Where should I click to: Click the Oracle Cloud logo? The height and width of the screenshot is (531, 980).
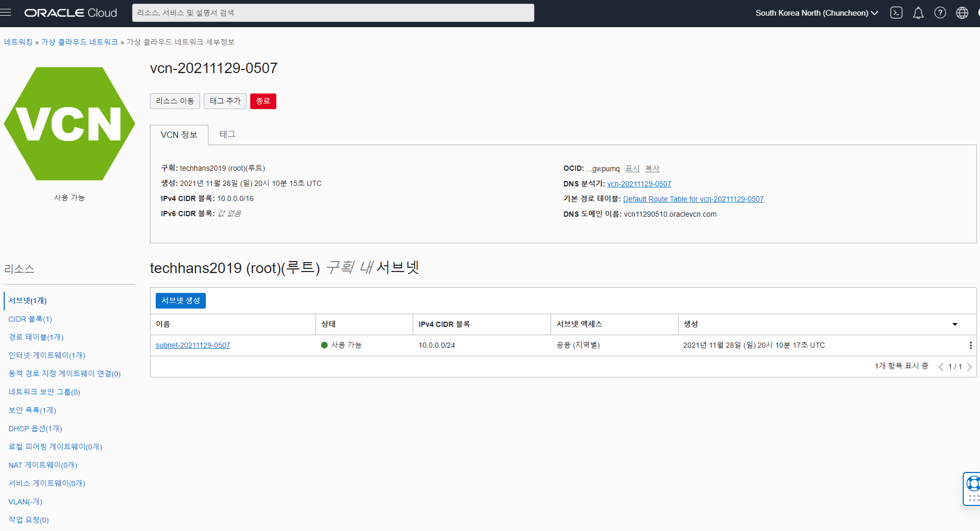(x=71, y=13)
